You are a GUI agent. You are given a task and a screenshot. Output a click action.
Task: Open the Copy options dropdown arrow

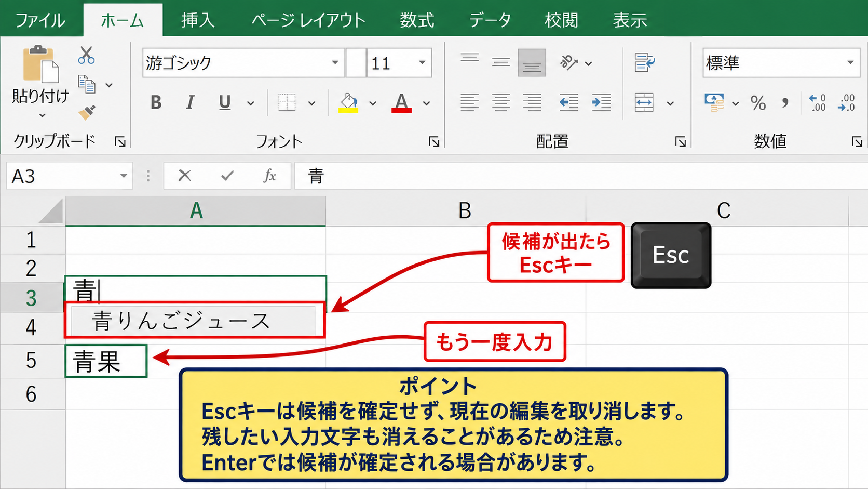[x=109, y=85]
